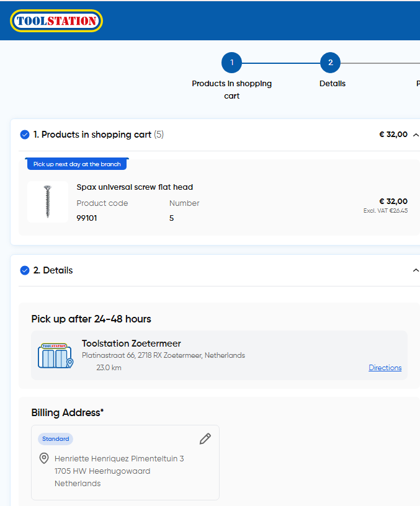Image resolution: width=420 pixels, height=506 pixels.
Task: Select the Henriette Henriquez billing address card
Action: pos(125,471)
